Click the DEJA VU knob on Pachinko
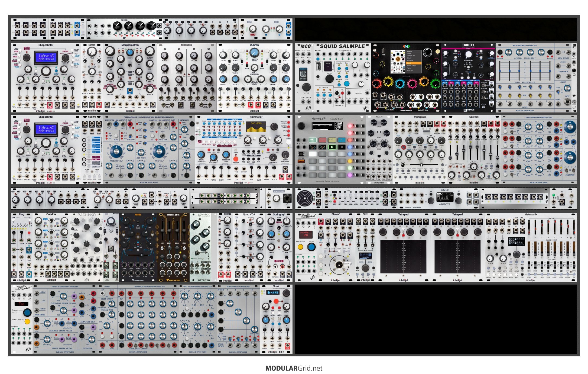This screenshot has width=588, height=374. [x=87, y=227]
